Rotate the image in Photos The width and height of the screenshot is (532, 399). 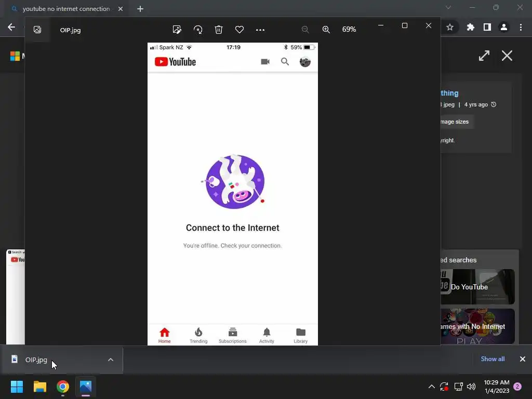coord(198,30)
